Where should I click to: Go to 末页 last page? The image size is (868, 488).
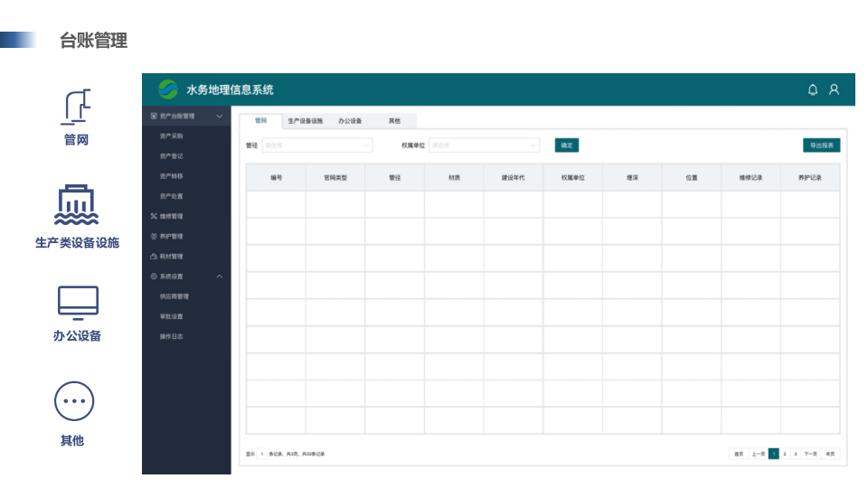pyautogui.click(x=830, y=454)
